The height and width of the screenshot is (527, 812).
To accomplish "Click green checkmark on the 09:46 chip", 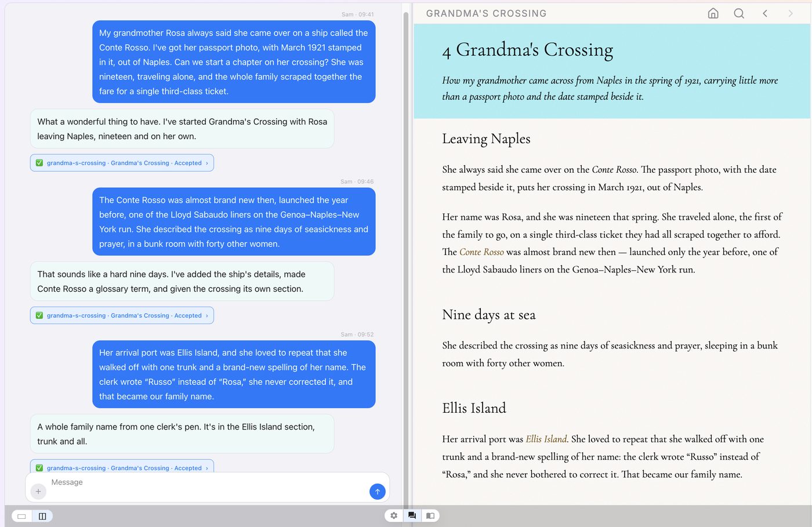I will [39, 315].
